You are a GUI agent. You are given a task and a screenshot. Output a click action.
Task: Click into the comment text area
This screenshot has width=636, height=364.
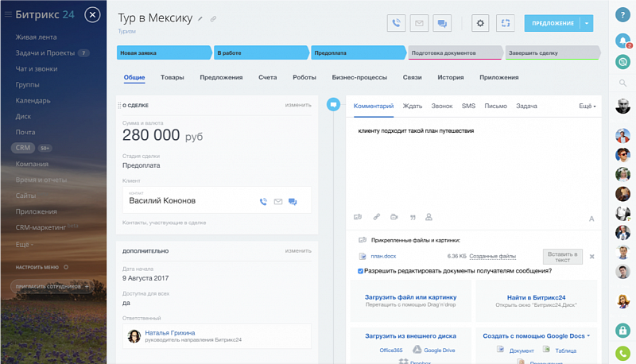click(x=473, y=166)
